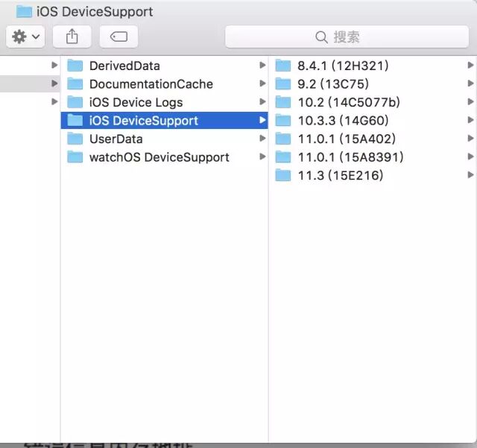This screenshot has height=448, width=477.
Task: Expand 8.4.1 (12H321) via its arrow
Action: tap(470, 65)
